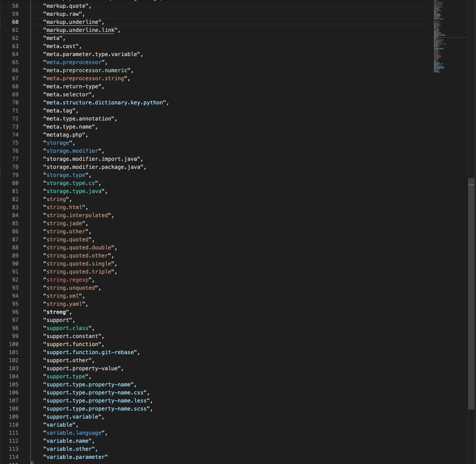
Task: Click bold text "strong"
Action: pyautogui.click(x=56, y=312)
